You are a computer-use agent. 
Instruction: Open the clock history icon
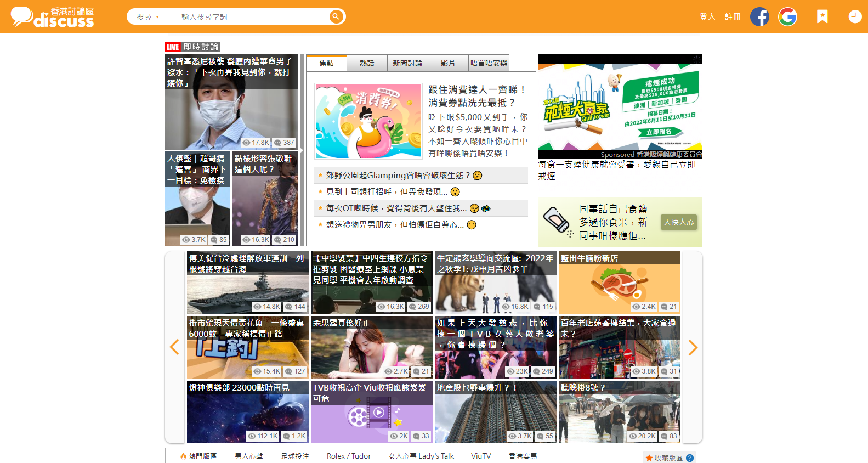click(x=855, y=16)
